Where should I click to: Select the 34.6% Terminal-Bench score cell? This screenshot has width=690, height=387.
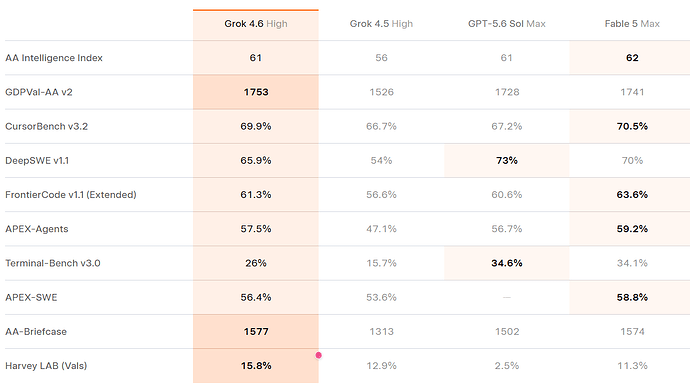(506, 263)
